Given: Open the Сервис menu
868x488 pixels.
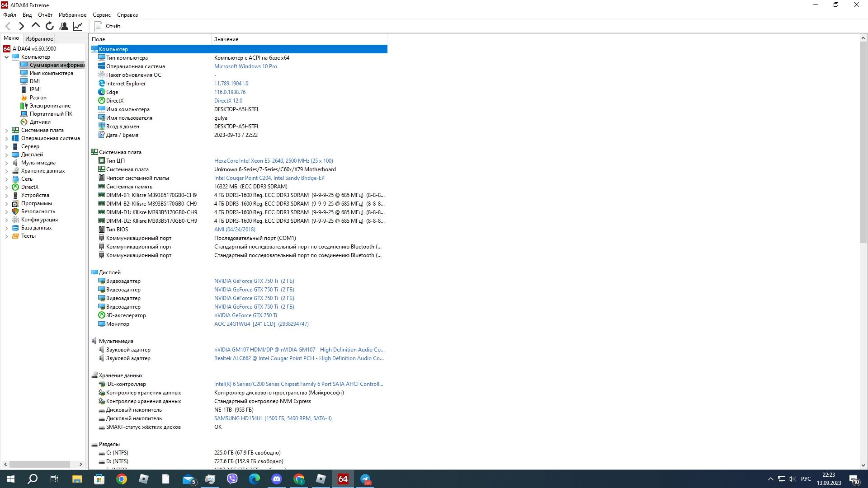Looking at the screenshot, I should [x=102, y=14].
